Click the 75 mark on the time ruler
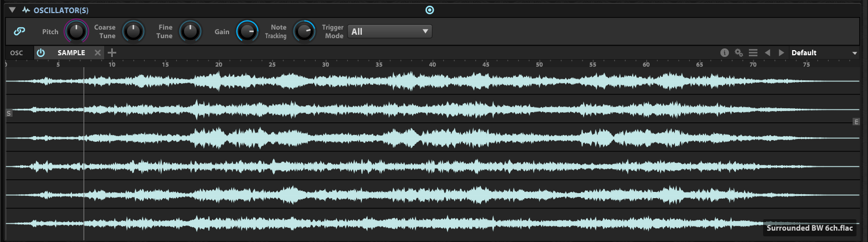 [806, 64]
